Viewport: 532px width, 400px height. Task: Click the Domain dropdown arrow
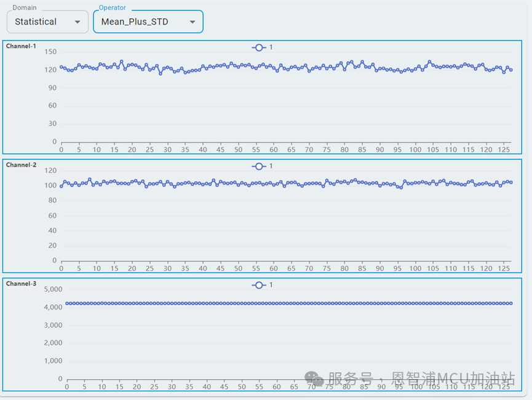click(x=79, y=22)
